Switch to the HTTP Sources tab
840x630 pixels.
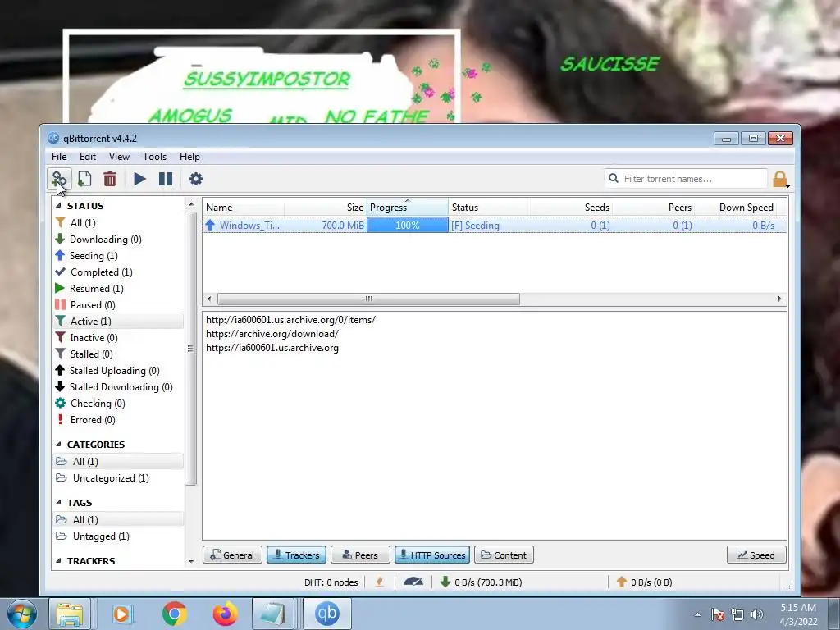[x=432, y=555]
